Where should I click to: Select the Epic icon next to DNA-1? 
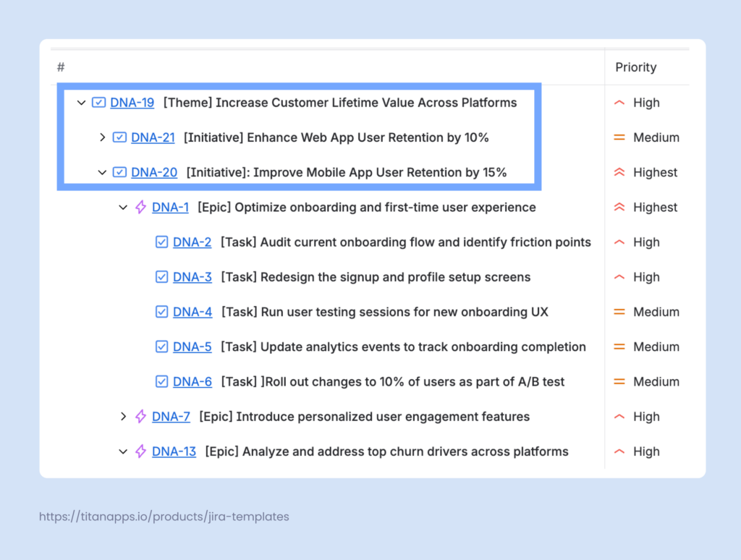point(140,207)
